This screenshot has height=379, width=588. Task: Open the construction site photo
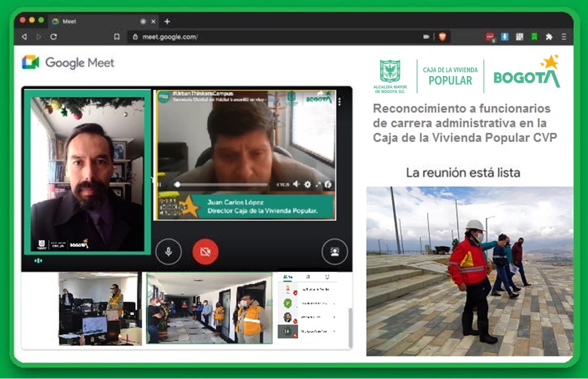pos(470,271)
